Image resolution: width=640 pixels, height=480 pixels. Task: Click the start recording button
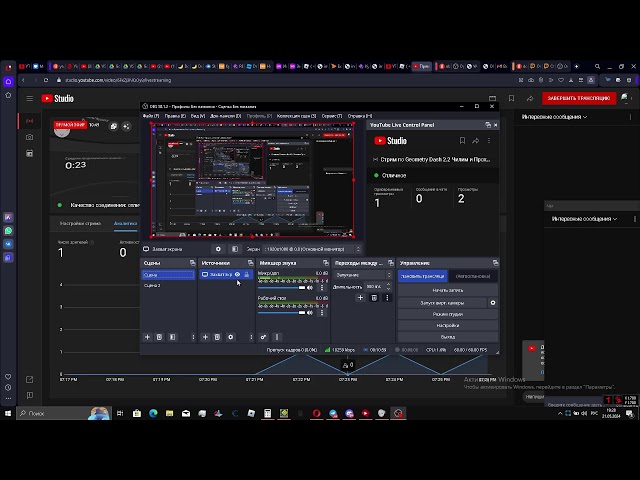(x=447, y=290)
